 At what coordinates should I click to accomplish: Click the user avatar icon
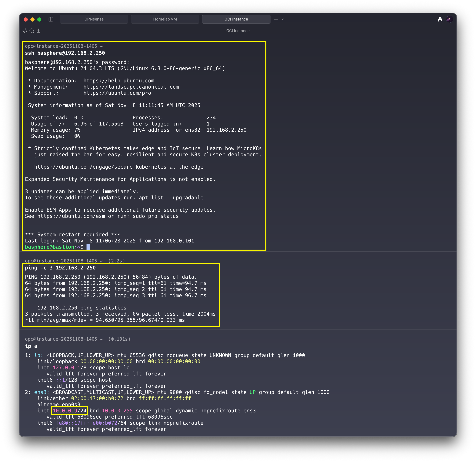pyautogui.click(x=449, y=19)
